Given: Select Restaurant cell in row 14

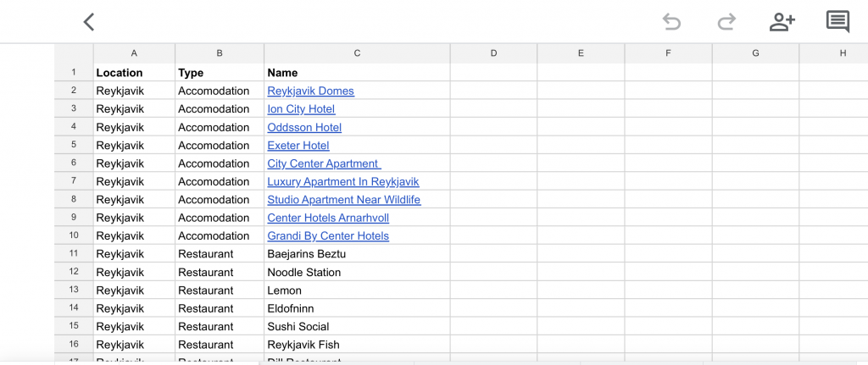Looking at the screenshot, I should pos(220,308).
